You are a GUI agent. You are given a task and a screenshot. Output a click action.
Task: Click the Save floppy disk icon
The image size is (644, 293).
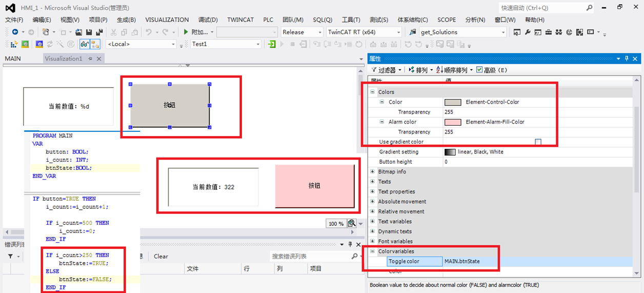point(89,32)
